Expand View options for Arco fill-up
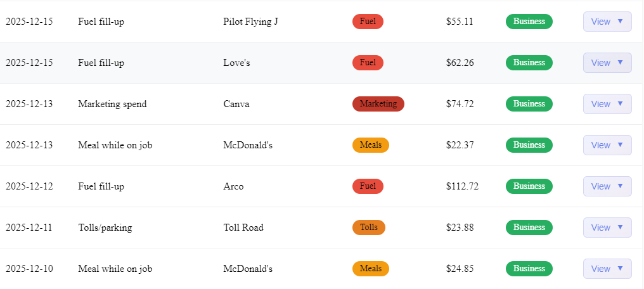Viewport: 644px width, 289px height. (607, 186)
